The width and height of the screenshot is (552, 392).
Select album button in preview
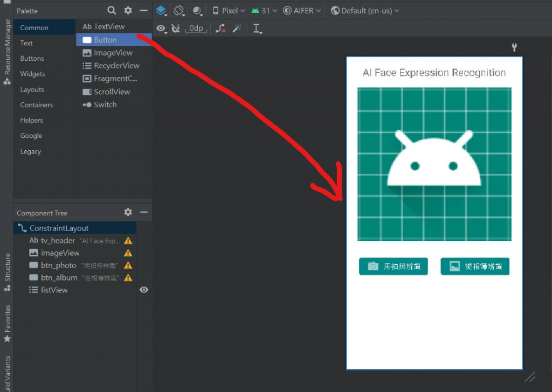click(475, 266)
